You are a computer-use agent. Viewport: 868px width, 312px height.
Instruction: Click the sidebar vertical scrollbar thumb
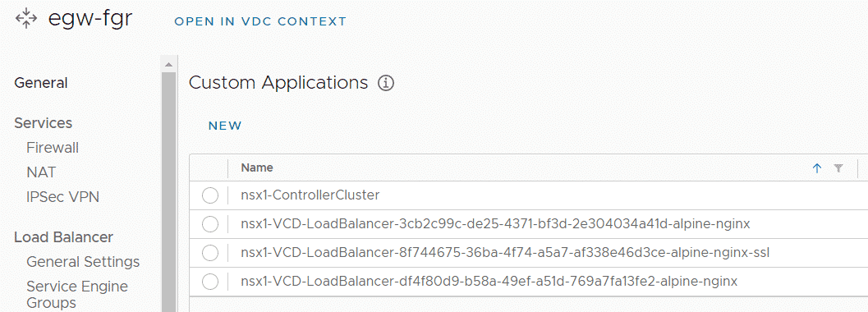[x=169, y=191]
